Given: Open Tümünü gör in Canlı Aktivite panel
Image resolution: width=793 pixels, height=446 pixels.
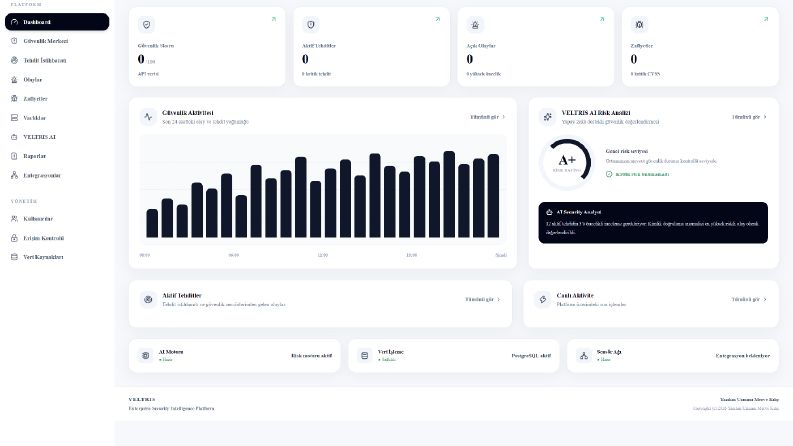Looking at the screenshot, I should point(749,299).
